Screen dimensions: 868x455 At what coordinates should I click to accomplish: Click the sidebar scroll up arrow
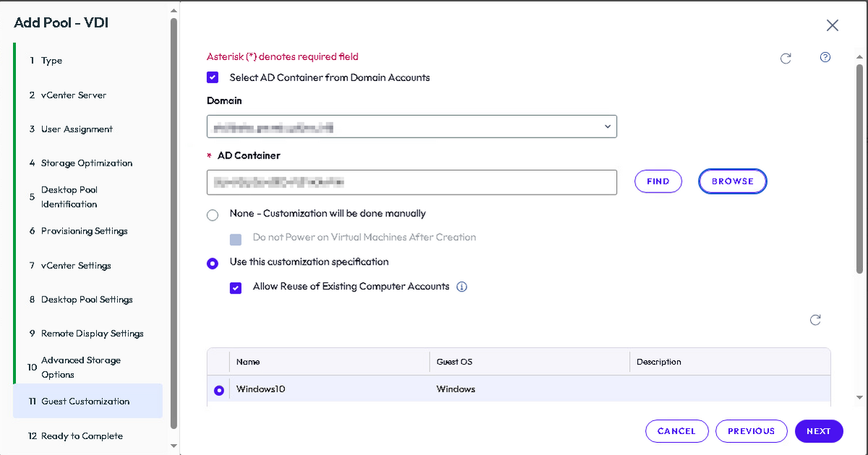174,12
